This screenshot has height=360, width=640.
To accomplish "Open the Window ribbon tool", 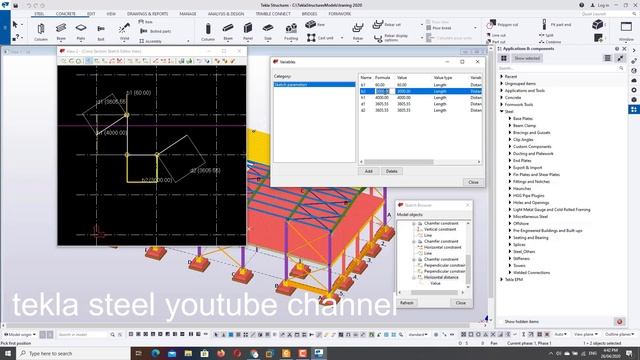I will coord(626,31).
